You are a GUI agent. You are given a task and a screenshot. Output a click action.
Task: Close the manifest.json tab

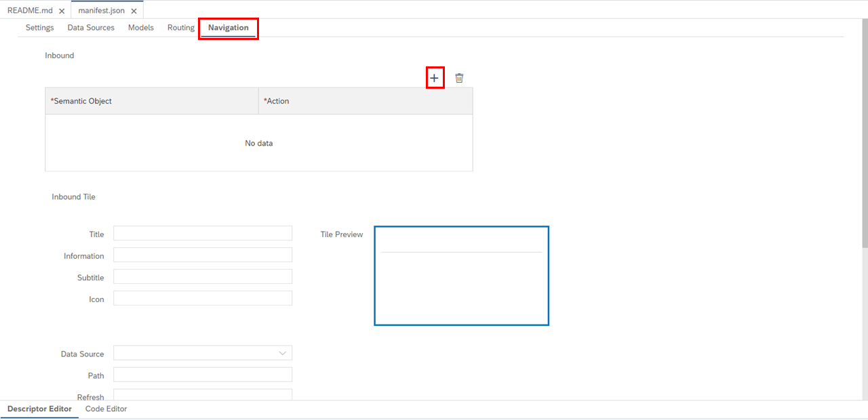coord(134,12)
